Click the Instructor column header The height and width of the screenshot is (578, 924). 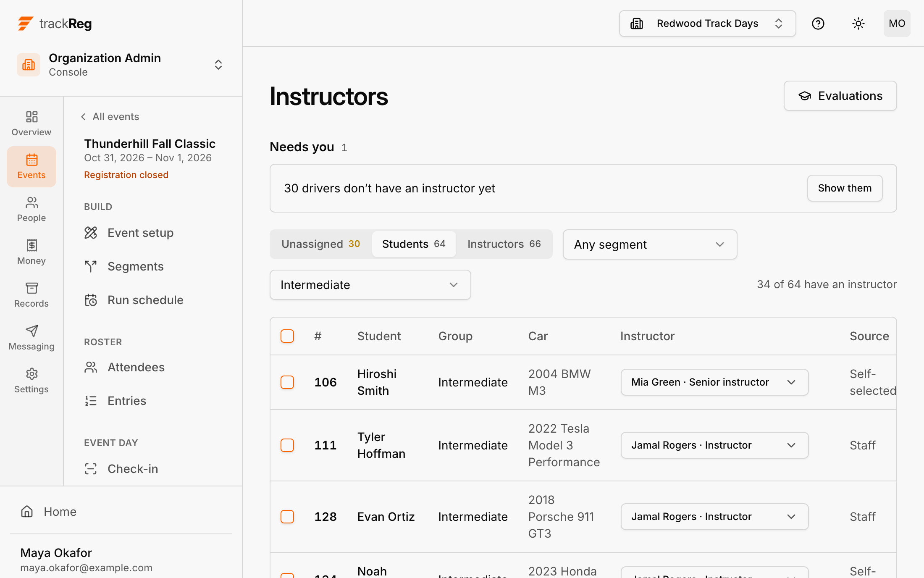pos(647,336)
